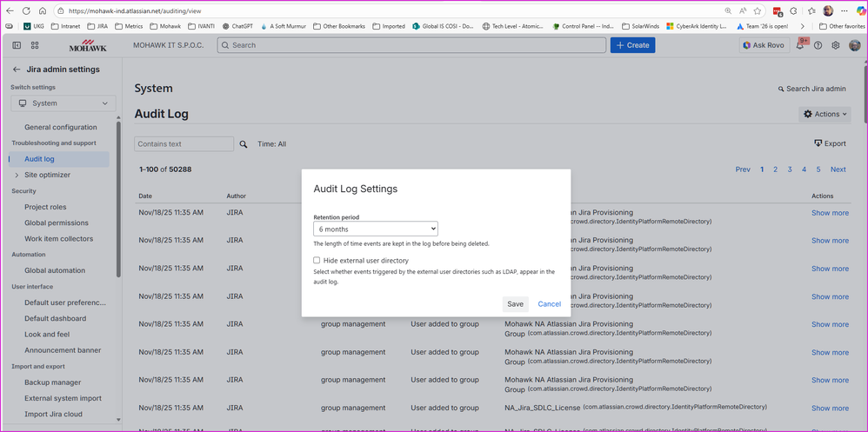Open Retention period dropdown

(376, 229)
